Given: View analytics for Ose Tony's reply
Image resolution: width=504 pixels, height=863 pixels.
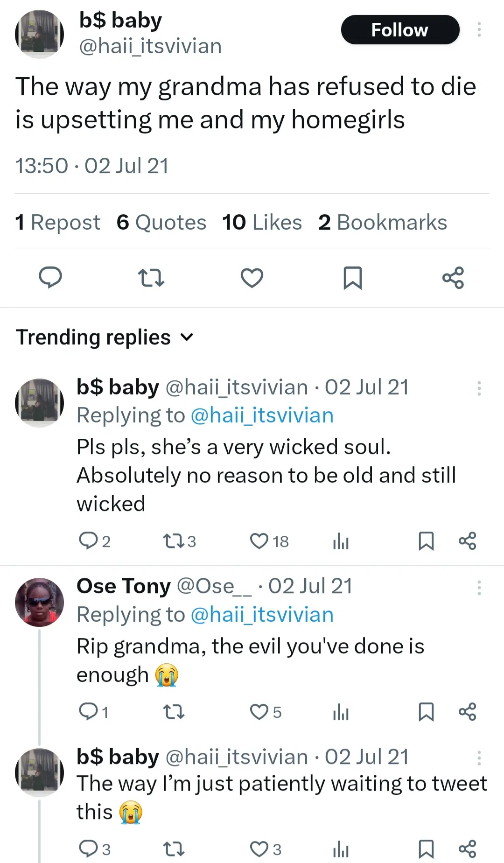Looking at the screenshot, I should (341, 712).
